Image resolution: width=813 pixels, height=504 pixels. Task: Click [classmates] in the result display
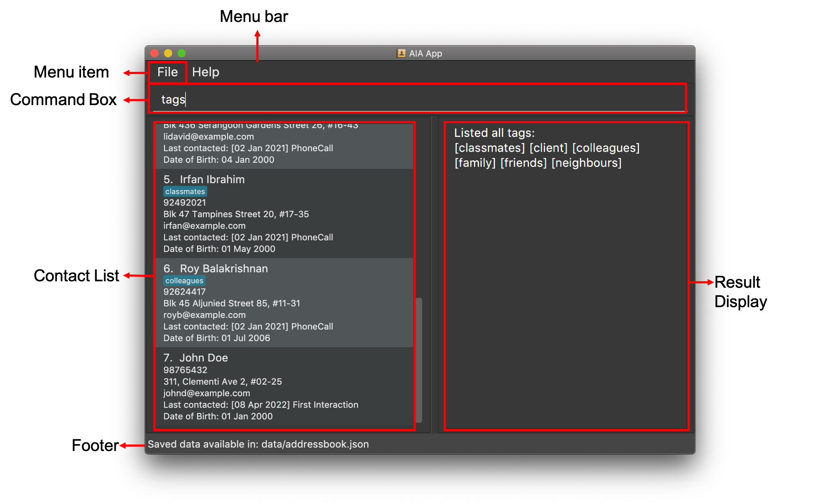click(x=489, y=148)
